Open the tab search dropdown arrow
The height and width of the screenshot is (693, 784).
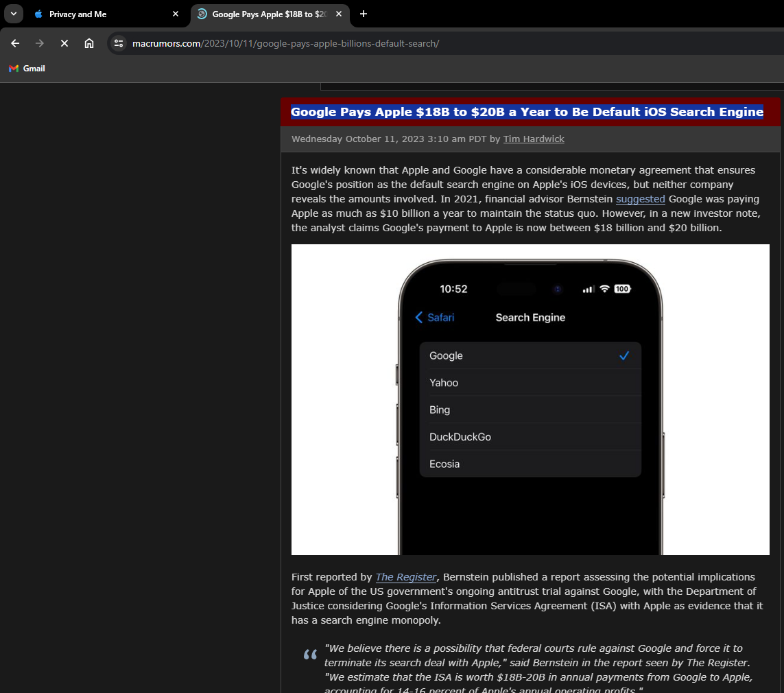(14, 14)
